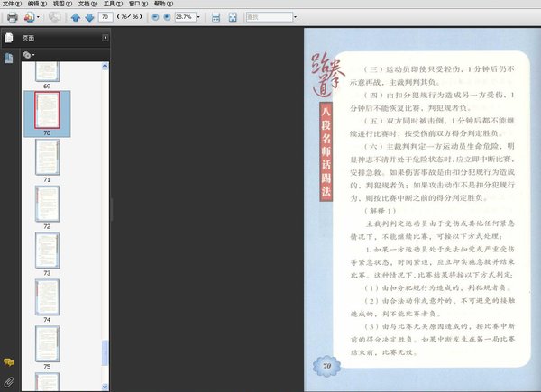Click the page count text (76/86)
541x392 pixels.
[129, 16]
